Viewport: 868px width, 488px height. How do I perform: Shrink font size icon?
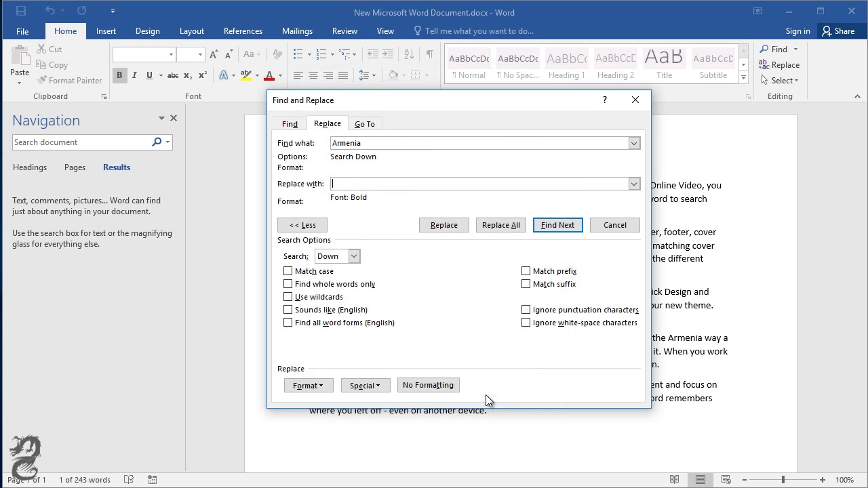point(229,54)
